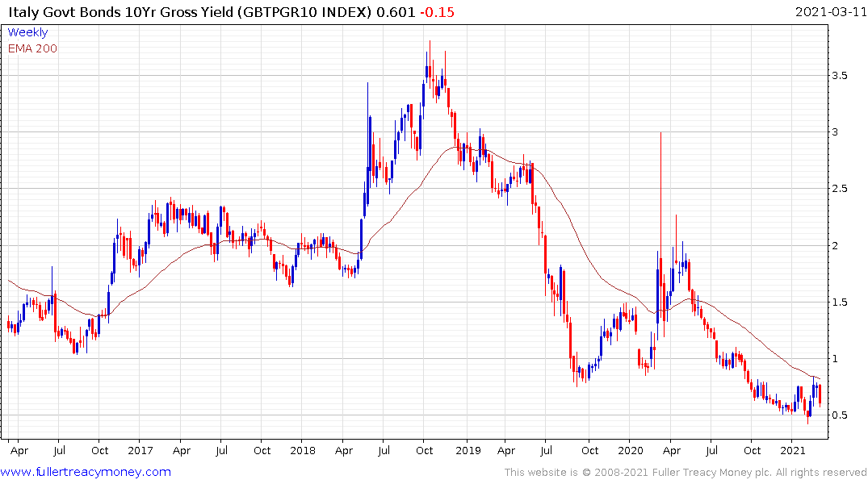868x484 pixels.
Task: Click the chart title 'Italy Govt Bonds 10Yr Gross Yield'
Action: 120,11
